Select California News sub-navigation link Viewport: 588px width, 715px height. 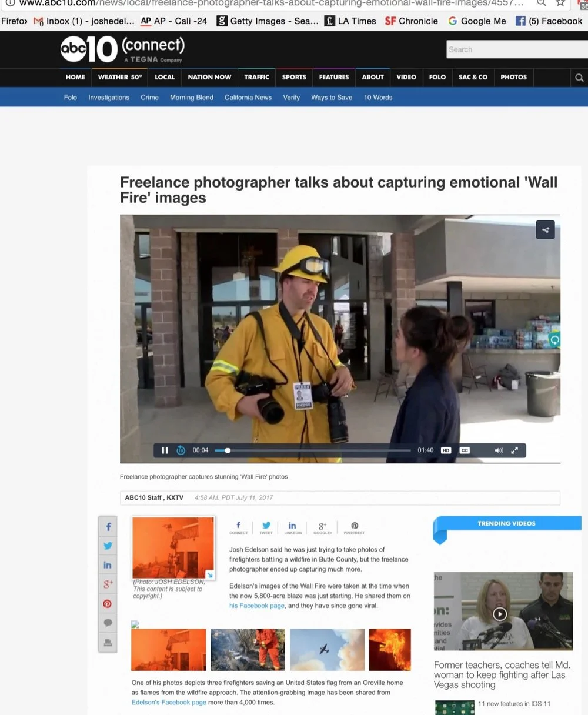[248, 98]
